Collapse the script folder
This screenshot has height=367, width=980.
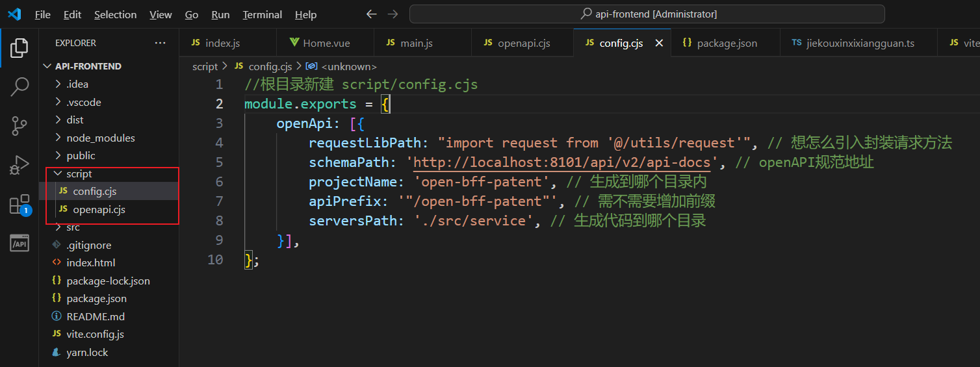click(79, 173)
